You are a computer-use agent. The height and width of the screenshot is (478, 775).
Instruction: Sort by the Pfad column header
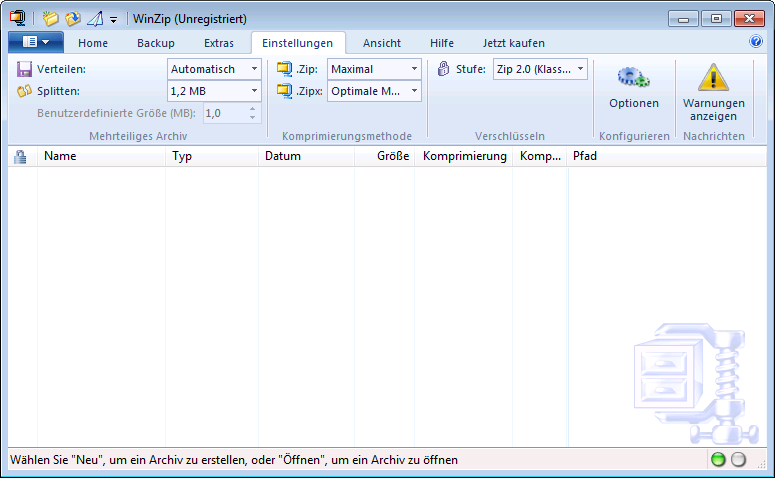pos(667,156)
